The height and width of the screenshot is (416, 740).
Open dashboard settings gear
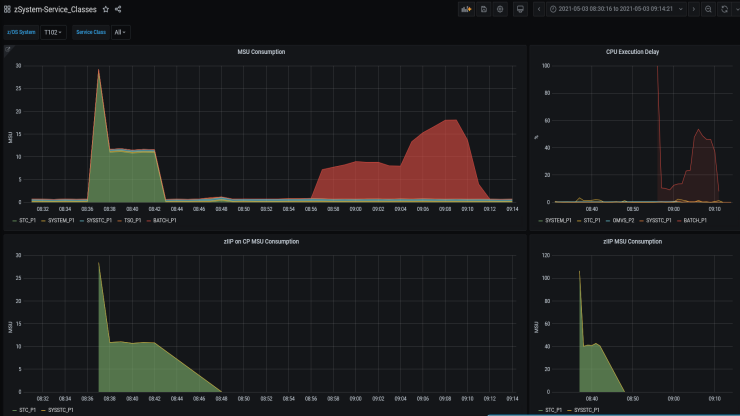(x=500, y=9)
